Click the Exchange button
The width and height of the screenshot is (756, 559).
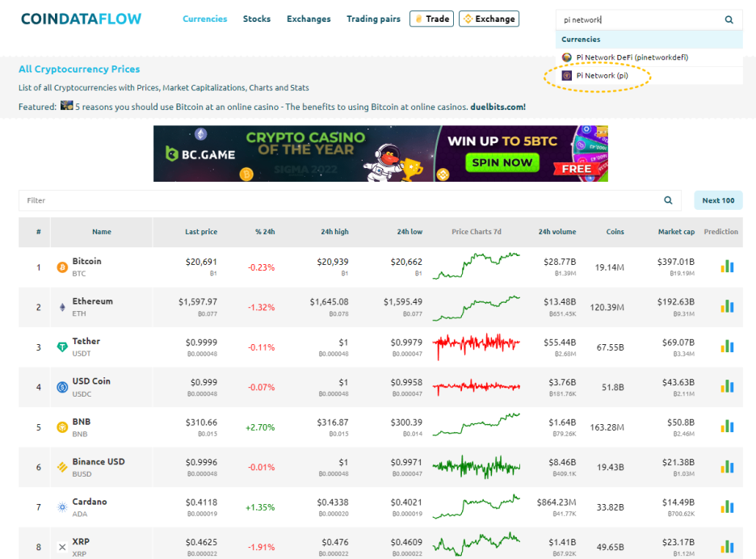pyautogui.click(x=489, y=19)
